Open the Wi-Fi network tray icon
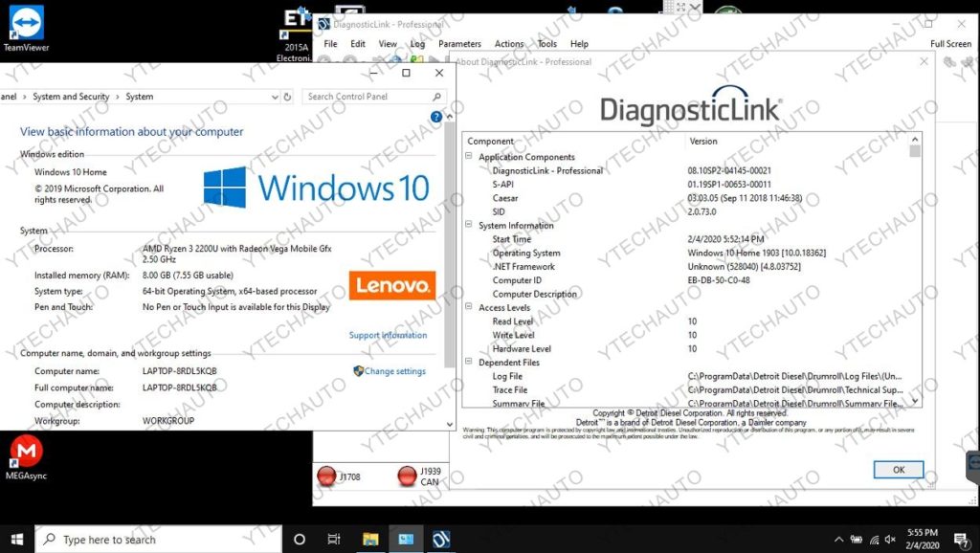980x553 pixels. coord(874,540)
